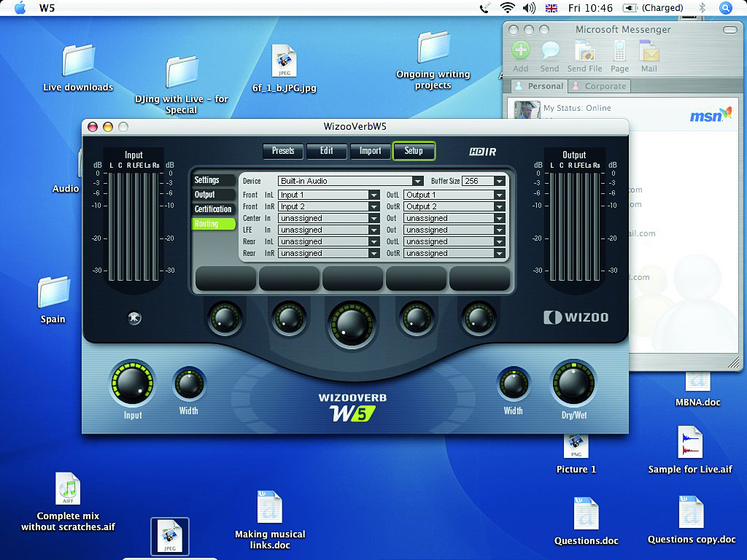Select the MBNA.doc file icon
The image size is (747, 560).
point(697,382)
